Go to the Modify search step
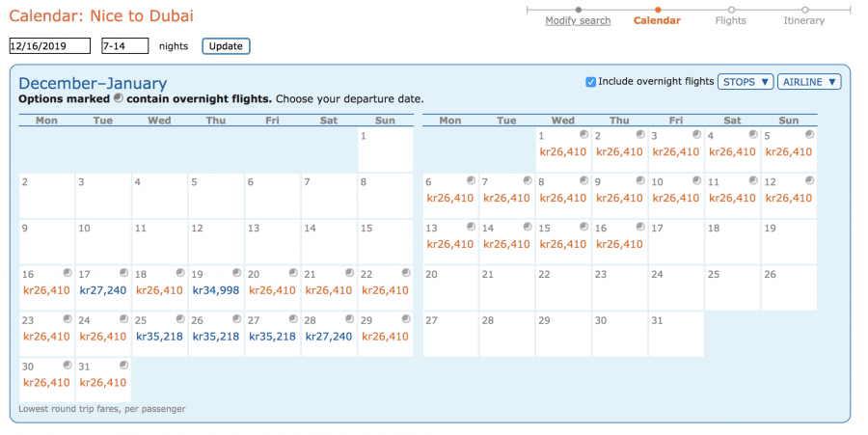Screen dimensions: 868x435 tap(578, 20)
